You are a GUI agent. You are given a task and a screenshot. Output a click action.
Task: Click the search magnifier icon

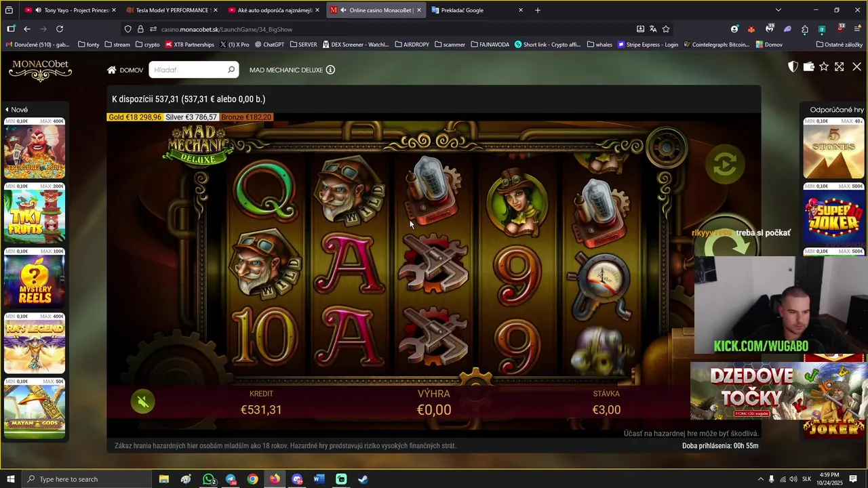pos(231,69)
